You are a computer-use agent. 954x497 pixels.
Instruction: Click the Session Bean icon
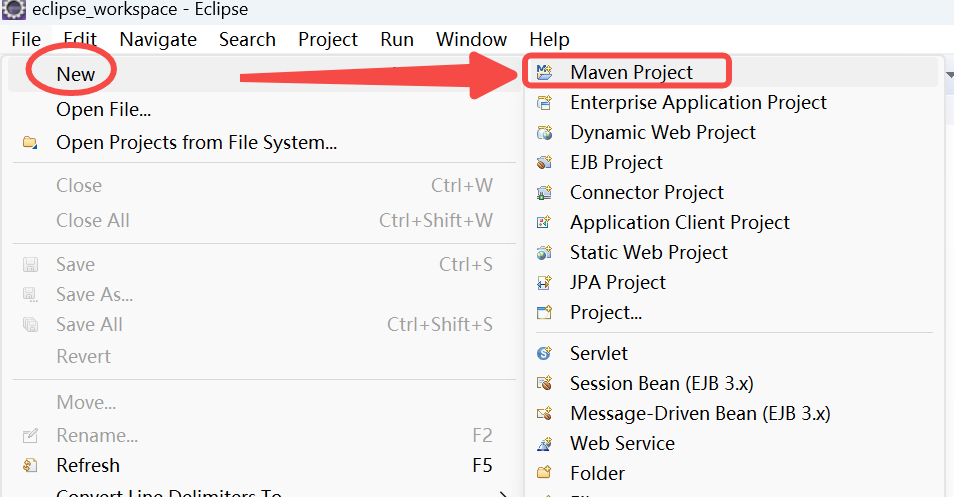click(x=545, y=383)
